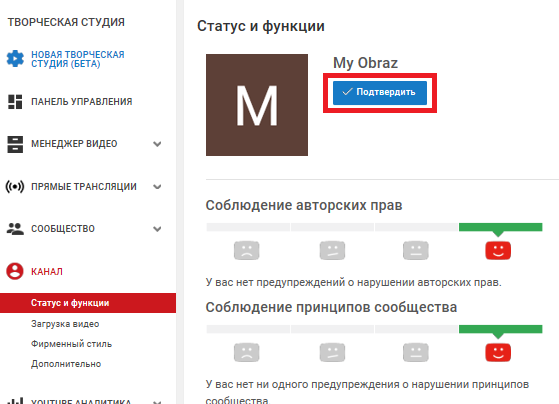Click the live broadcast icon for ПРЯМЫЕ ТРАНСЛЯЦИИ
The width and height of the screenshot is (559, 404).
coord(15,186)
